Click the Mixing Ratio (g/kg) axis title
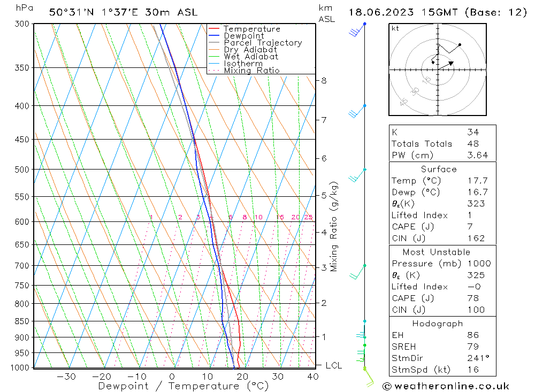Viewport: 535px width, 392px height. (x=334, y=227)
